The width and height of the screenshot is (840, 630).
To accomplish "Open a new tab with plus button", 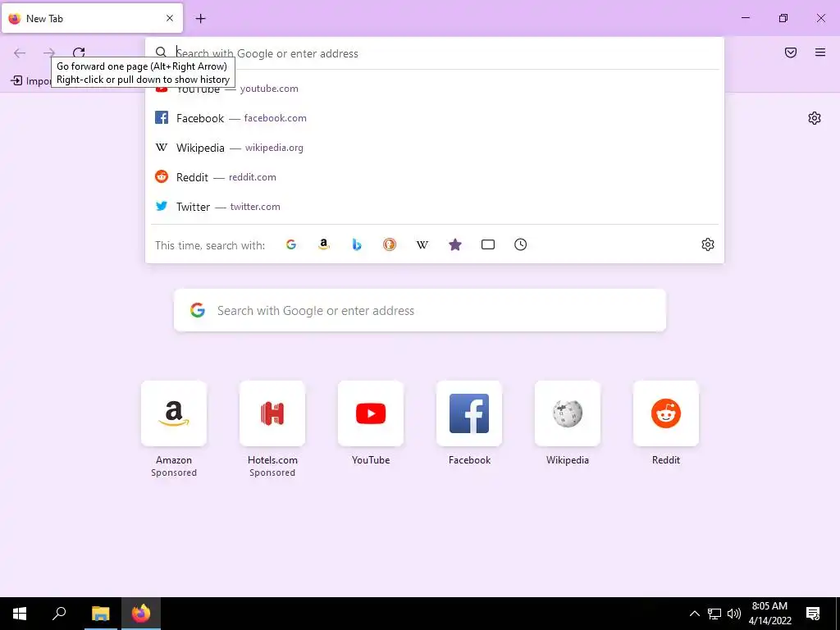I will pos(200,18).
